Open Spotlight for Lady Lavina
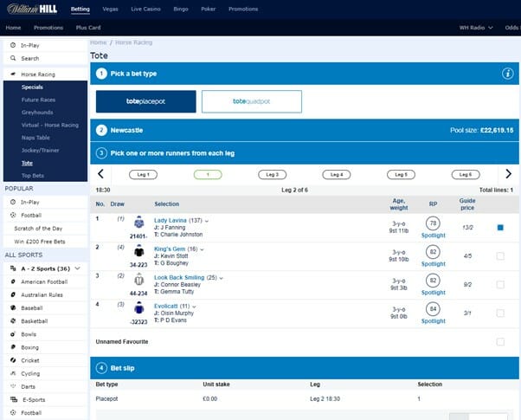Screen dimensions: 521x420 [x=434, y=236]
